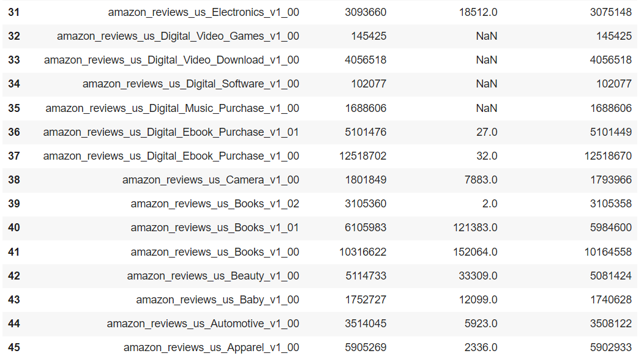The height and width of the screenshot is (356, 644).
Task: Click amazon_reviews_us_Automotive_v1_00
Action: (x=203, y=324)
